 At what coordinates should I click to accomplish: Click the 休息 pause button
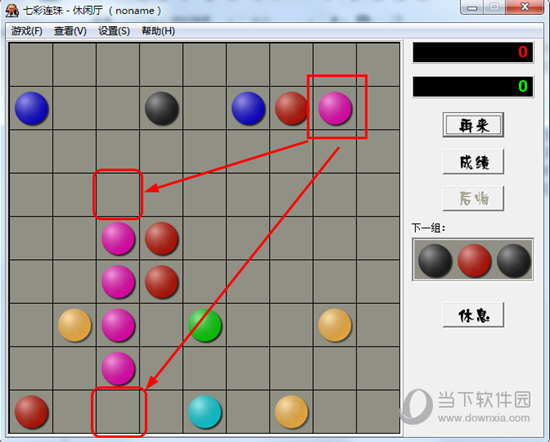pyautogui.click(x=473, y=315)
